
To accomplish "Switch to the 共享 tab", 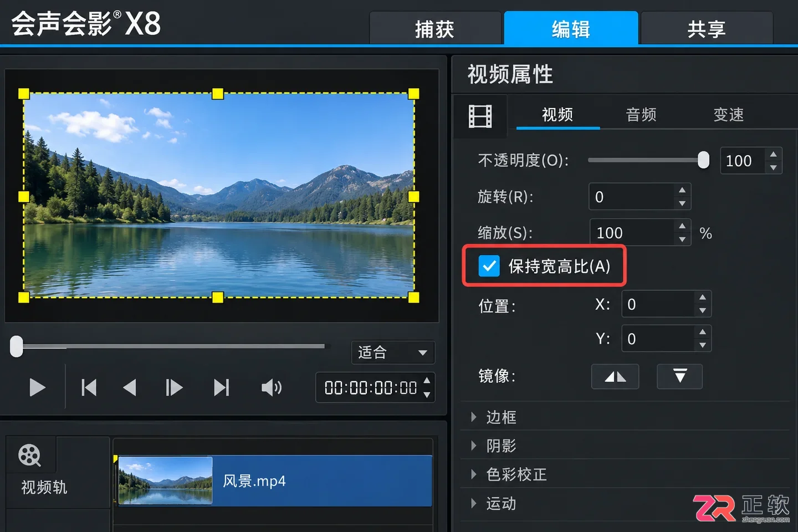I will coord(707,28).
